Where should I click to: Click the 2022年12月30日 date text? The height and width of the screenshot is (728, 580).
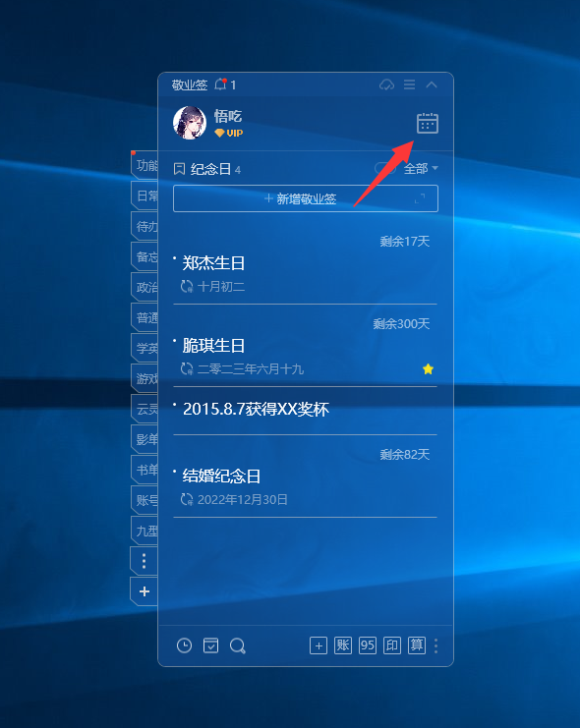point(243,499)
